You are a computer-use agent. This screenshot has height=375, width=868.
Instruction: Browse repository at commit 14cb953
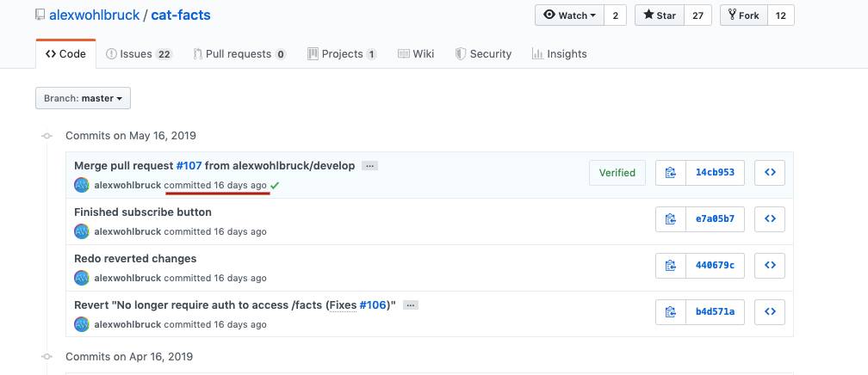pos(770,173)
